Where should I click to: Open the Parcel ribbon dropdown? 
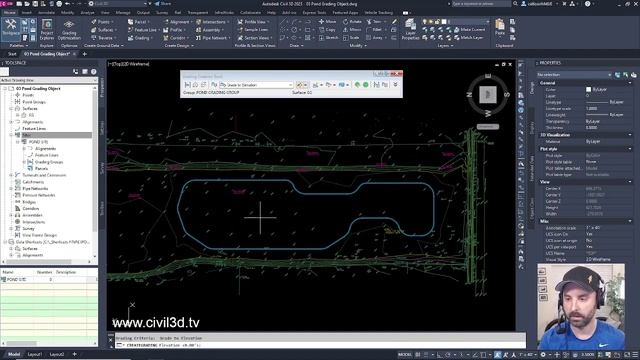(138, 21)
